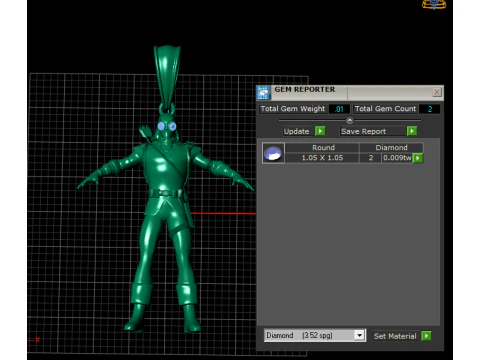Close the Gem Reporter panel
Screen dimensions: 480x360
[x=437, y=92]
